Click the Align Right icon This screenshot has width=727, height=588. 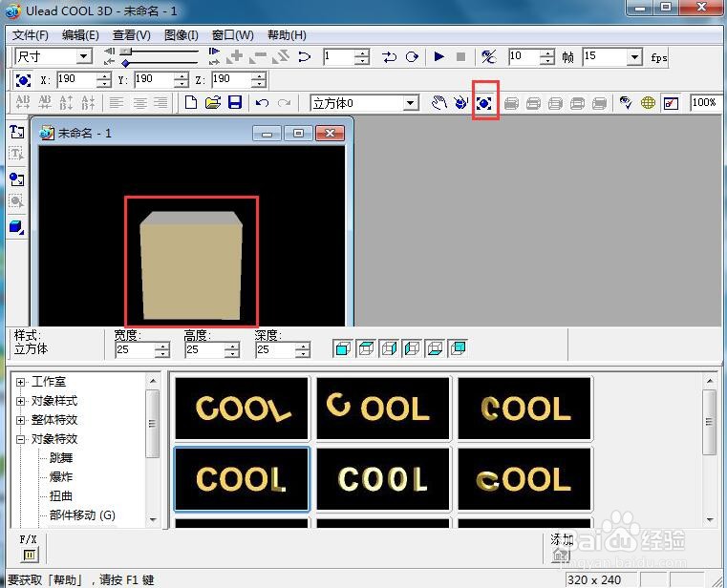[160, 102]
